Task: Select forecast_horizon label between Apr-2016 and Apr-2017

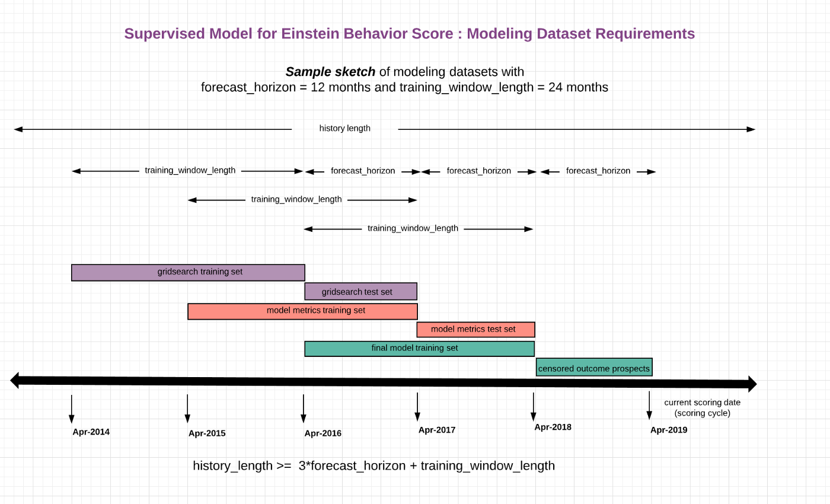Action: click(363, 171)
